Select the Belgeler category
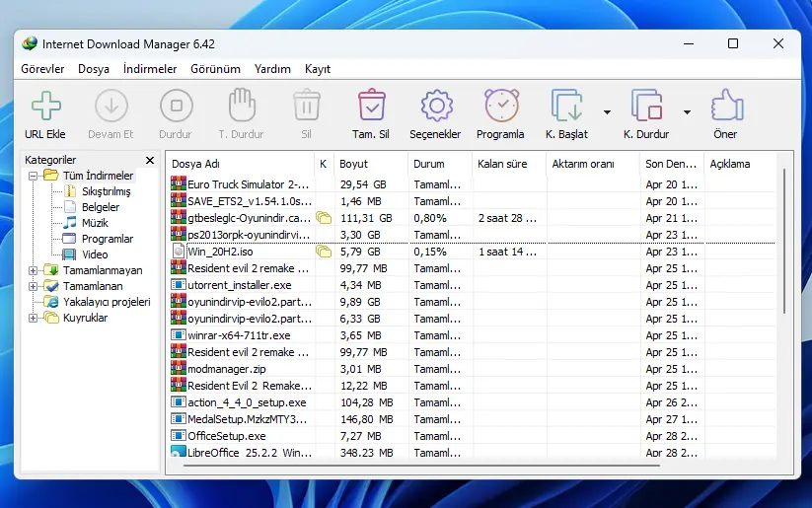 pyautogui.click(x=101, y=207)
